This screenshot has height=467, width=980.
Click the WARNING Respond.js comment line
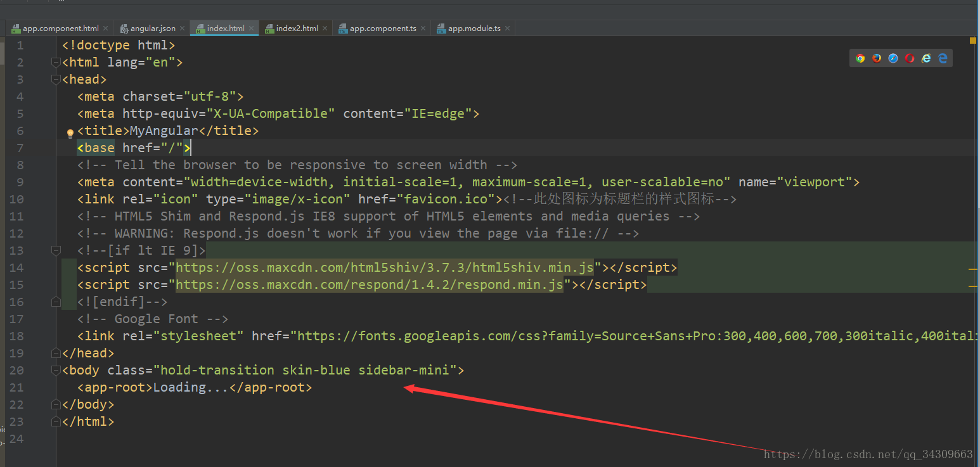[x=358, y=233]
